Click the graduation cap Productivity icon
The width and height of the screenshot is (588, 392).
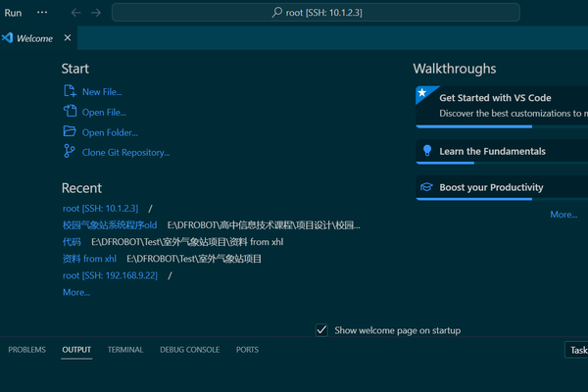[x=426, y=187]
